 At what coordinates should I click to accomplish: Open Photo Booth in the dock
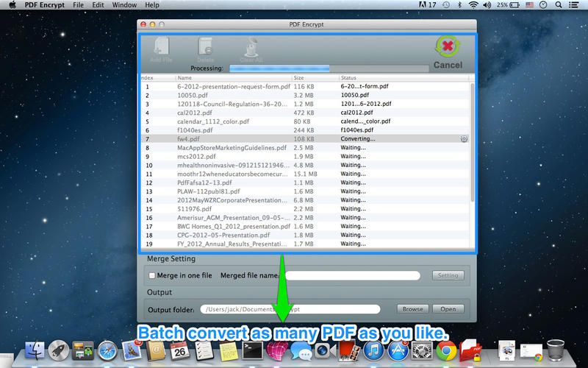[x=349, y=351]
